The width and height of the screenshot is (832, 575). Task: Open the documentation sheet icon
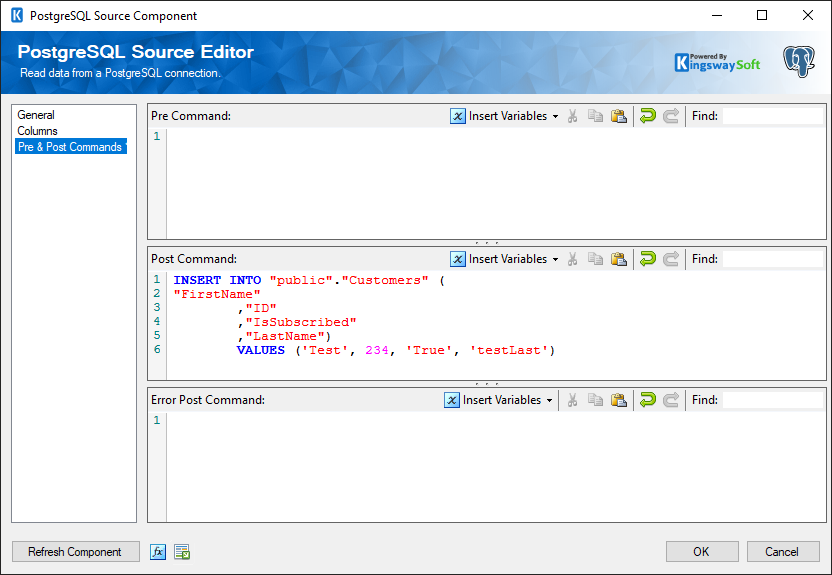click(182, 552)
